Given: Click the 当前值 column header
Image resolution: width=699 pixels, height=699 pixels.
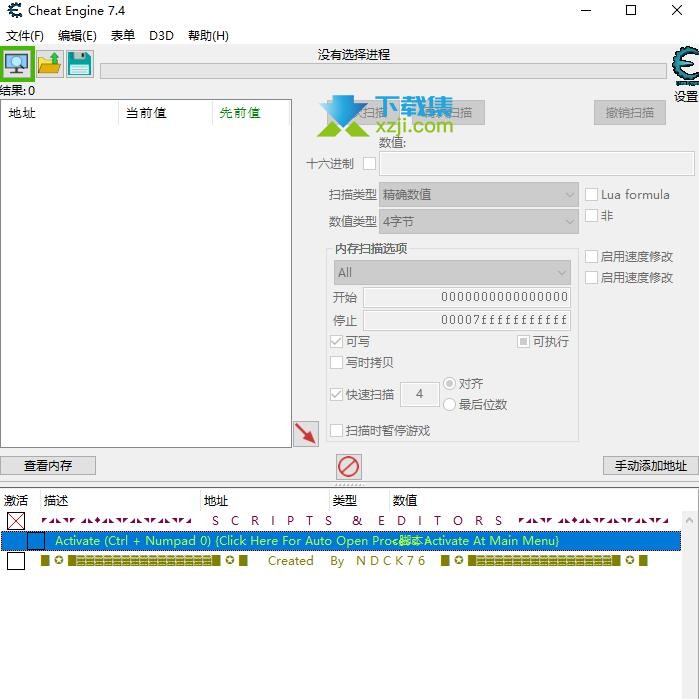Looking at the screenshot, I should [165, 113].
